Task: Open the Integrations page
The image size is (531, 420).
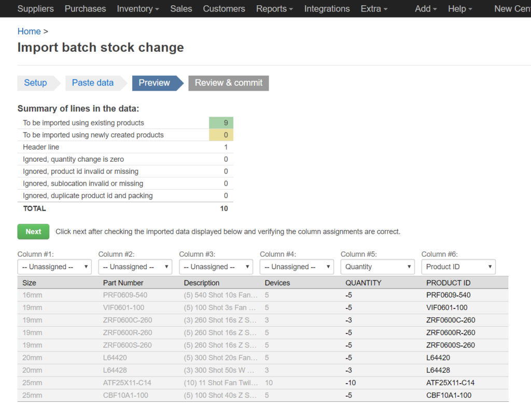Action: pos(327,9)
